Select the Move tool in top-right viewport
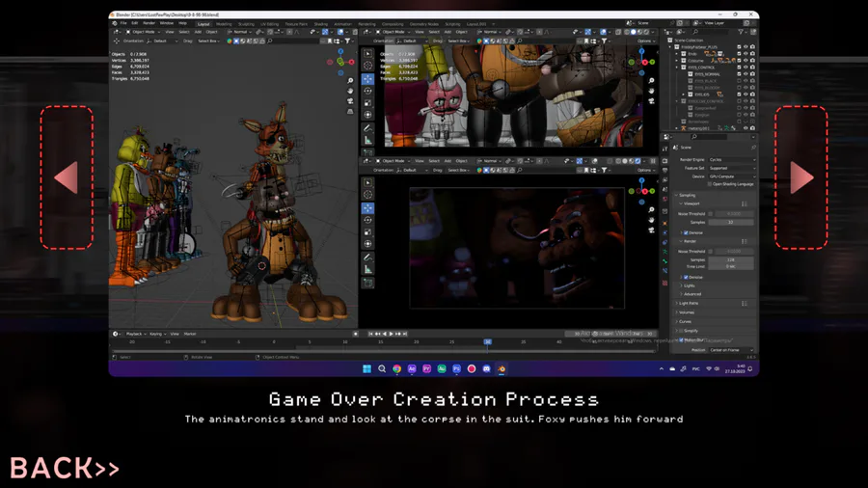868x488 pixels. coord(367,79)
